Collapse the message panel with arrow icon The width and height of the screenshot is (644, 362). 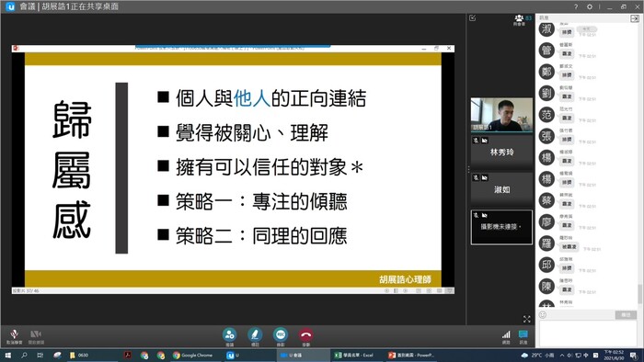point(635,18)
